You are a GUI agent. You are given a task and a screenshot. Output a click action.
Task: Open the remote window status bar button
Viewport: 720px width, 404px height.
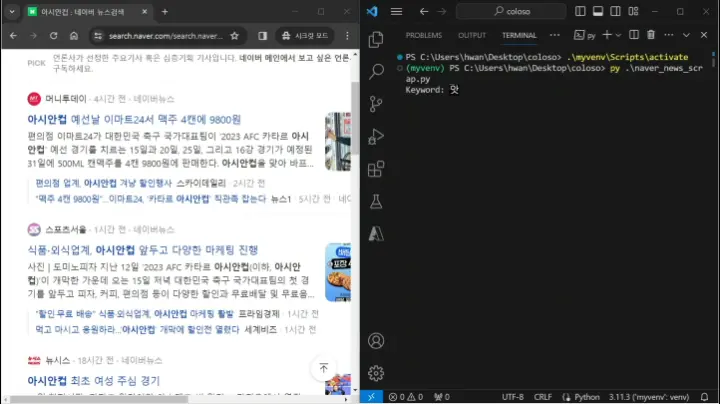[x=371, y=397]
